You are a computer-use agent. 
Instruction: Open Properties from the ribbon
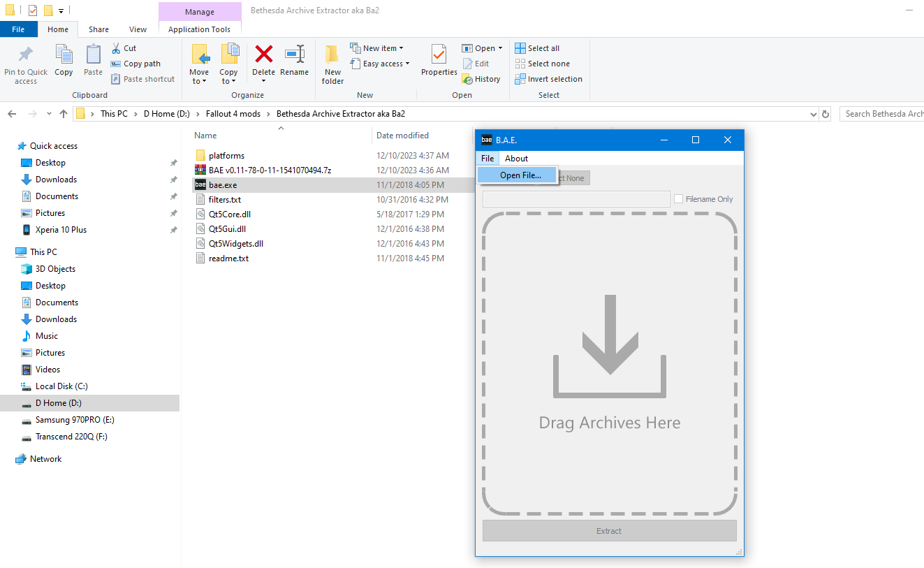click(x=439, y=54)
